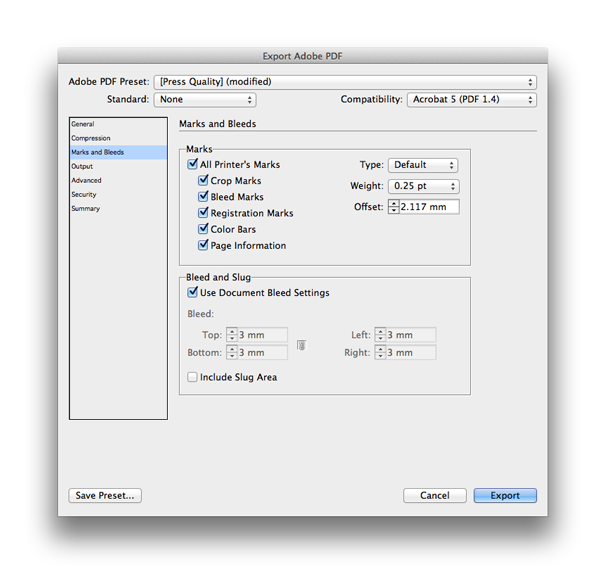Click the Save Preset button
The width and height of the screenshot is (600, 580).
(105, 495)
